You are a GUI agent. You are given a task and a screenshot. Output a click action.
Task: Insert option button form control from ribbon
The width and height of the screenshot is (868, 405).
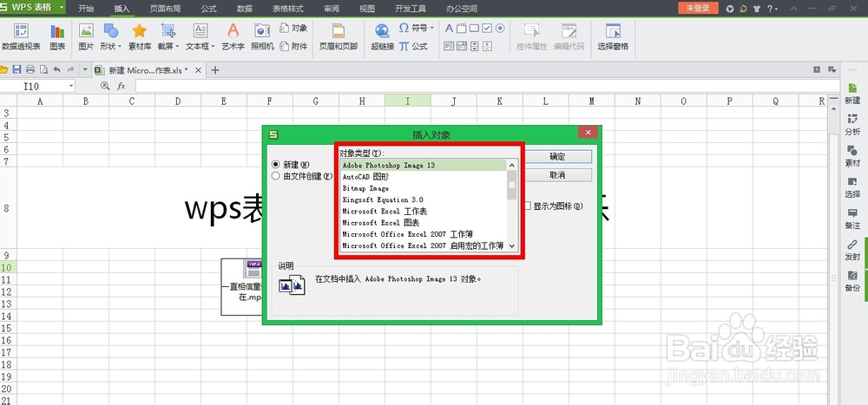click(500, 29)
